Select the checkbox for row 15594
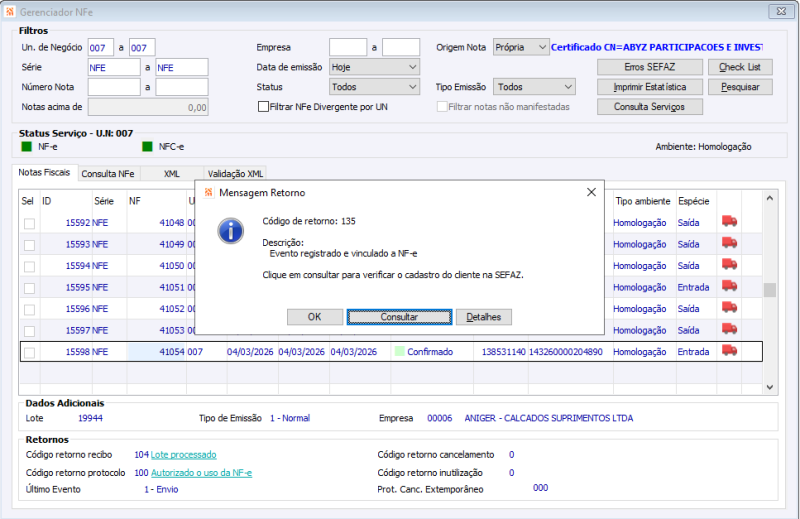This screenshot has height=519, width=800. pyautogui.click(x=30, y=266)
